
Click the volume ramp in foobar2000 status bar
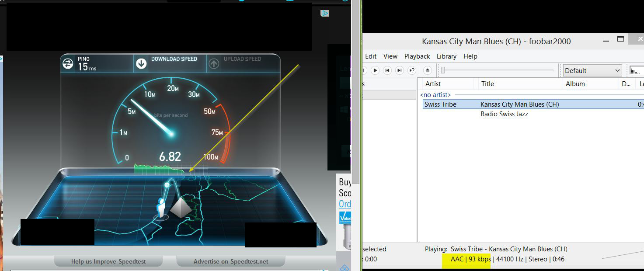(623, 254)
